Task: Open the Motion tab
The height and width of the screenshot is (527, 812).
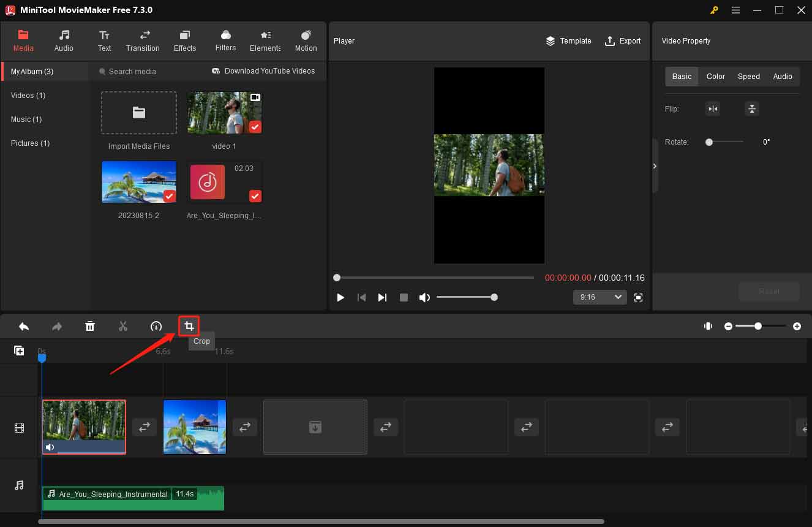Action: (306, 40)
